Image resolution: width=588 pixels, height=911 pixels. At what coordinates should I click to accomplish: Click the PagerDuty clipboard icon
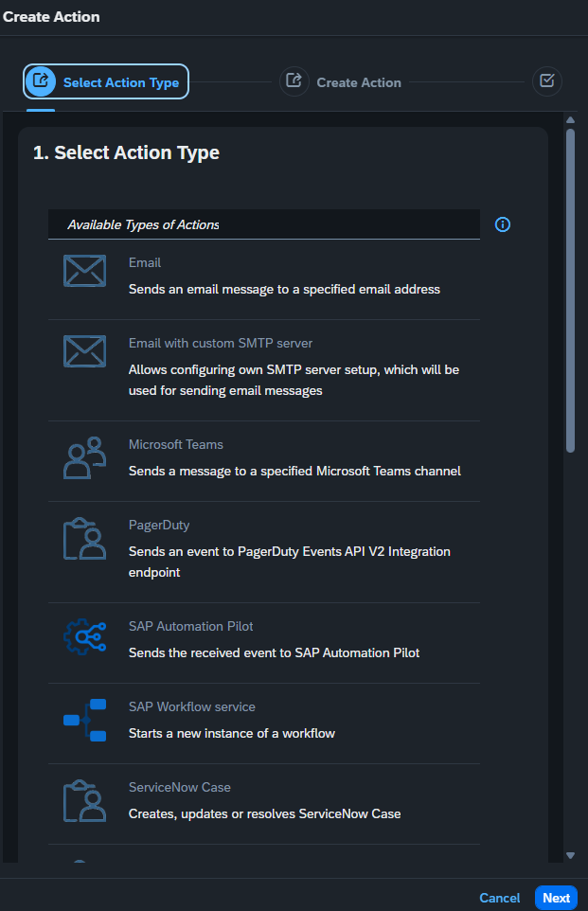click(85, 539)
